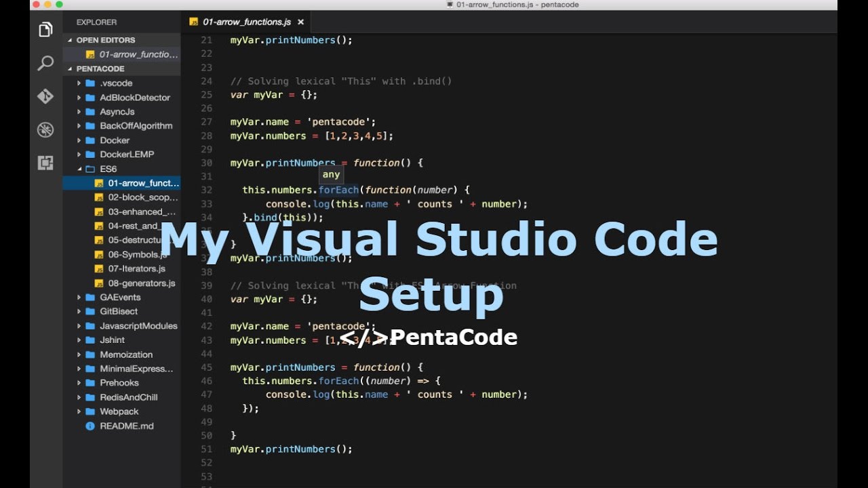Click the JS icon beside 03-enhanced_...
This screenshot has height=488, width=868.
(99, 211)
